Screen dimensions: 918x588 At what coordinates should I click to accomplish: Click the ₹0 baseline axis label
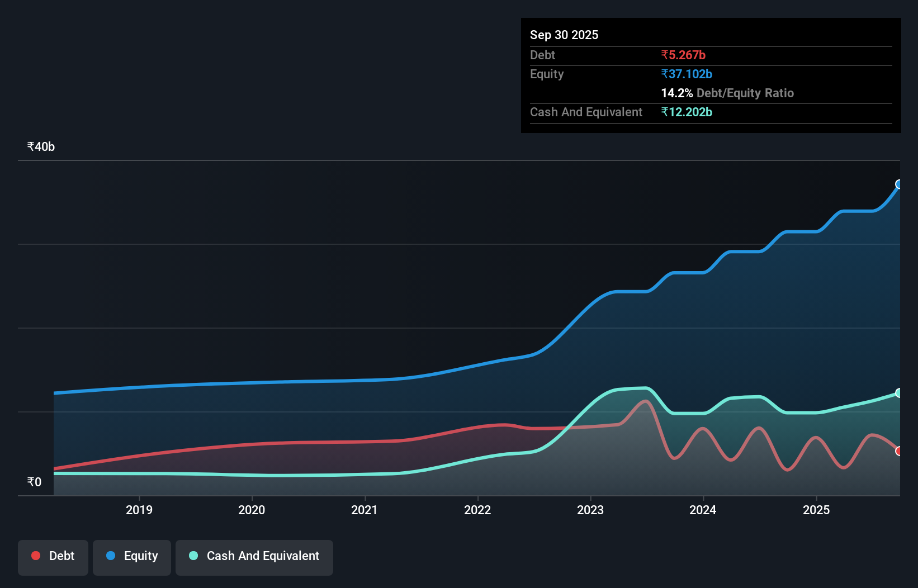click(34, 481)
